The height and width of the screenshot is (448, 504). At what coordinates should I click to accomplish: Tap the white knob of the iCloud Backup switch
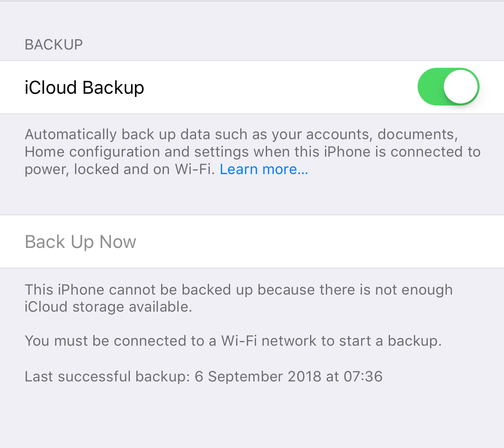tap(461, 87)
